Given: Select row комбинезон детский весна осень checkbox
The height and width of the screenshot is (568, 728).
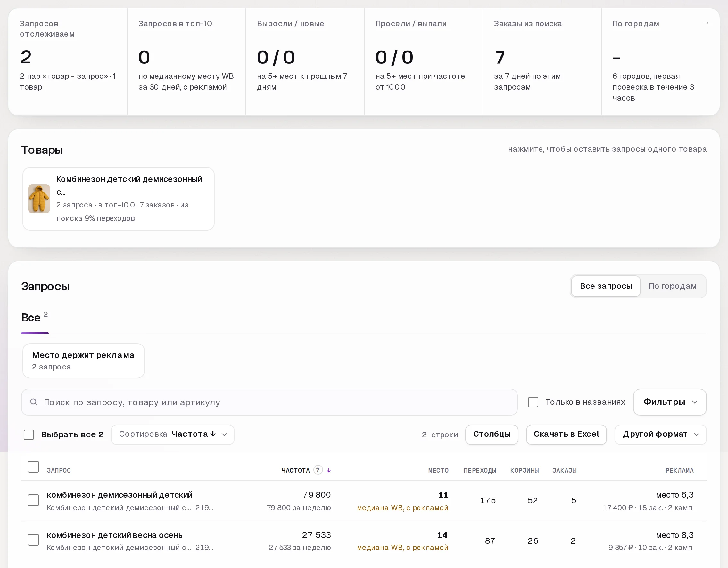Looking at the screenshot, I should tap(33, 540).
